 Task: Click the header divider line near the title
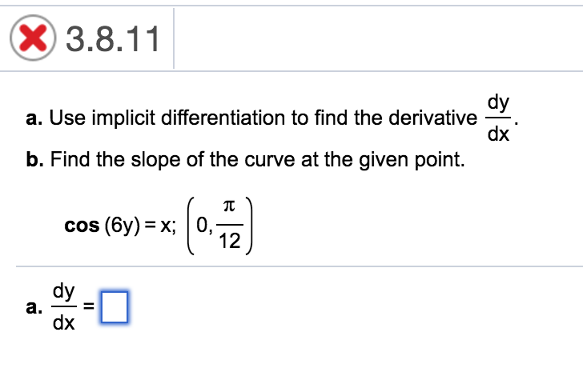click(x=174, y=37)
